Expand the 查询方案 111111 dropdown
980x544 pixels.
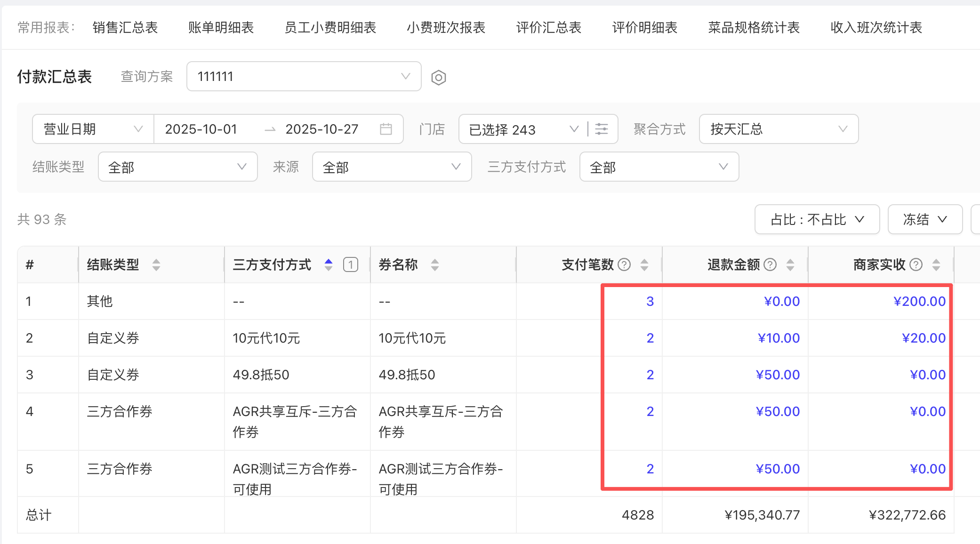[x=304, y=76]
